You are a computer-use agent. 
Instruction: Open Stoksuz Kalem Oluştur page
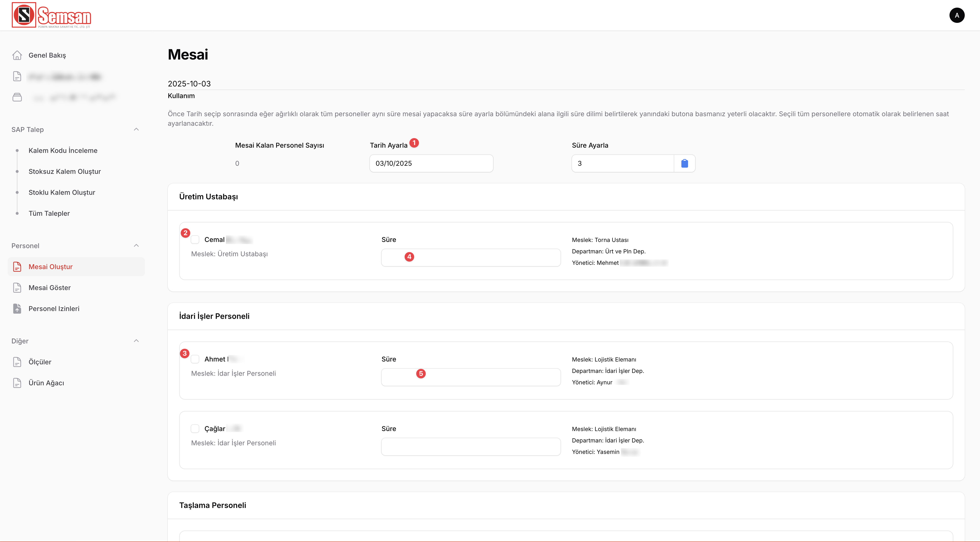(65, 171)
